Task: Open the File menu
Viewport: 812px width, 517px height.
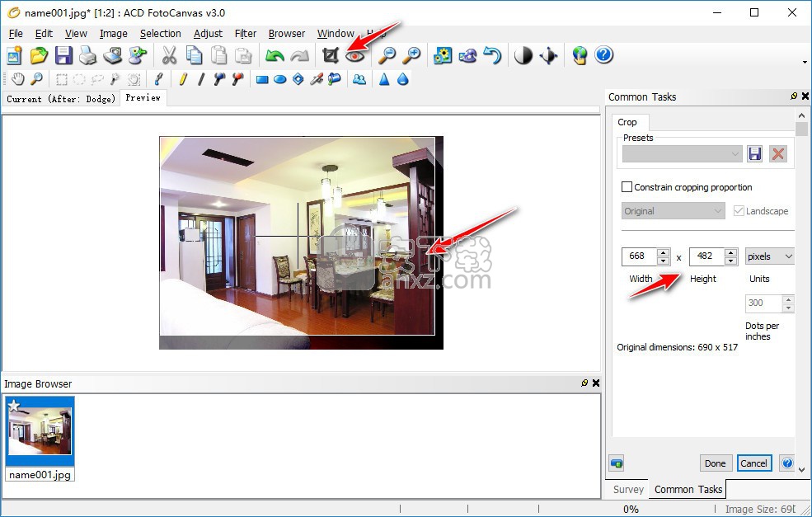Action: [x=16, y=34]
